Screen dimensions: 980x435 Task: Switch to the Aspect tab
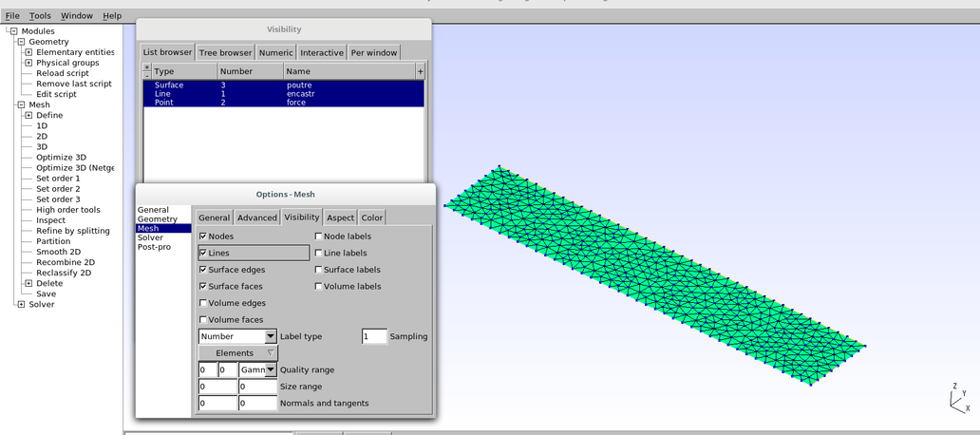tap(340, 217)
